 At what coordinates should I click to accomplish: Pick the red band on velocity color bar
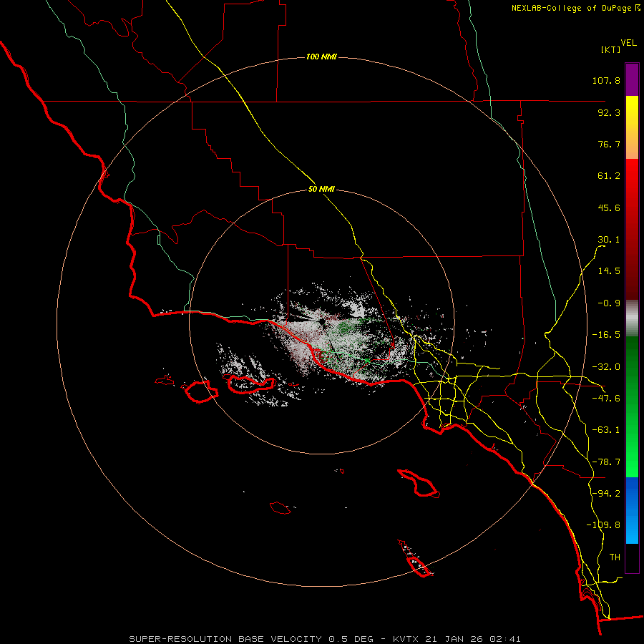[632, 229]
